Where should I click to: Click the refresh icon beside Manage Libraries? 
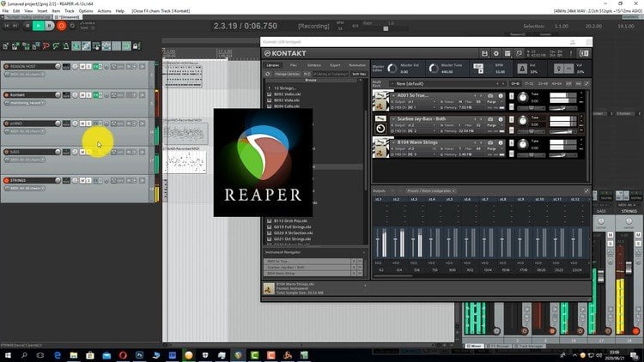pyautogui.click(x=266, y=75)
